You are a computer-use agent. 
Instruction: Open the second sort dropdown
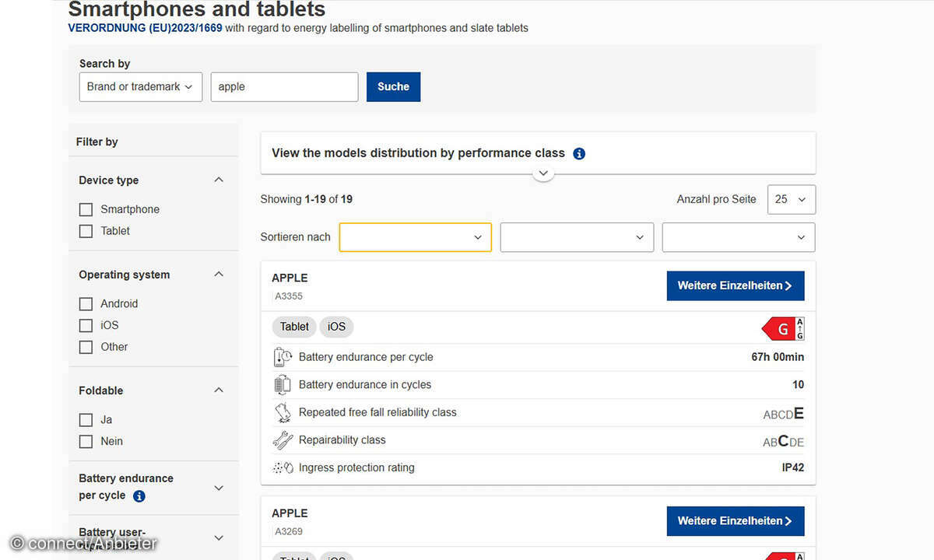point(577,237)
